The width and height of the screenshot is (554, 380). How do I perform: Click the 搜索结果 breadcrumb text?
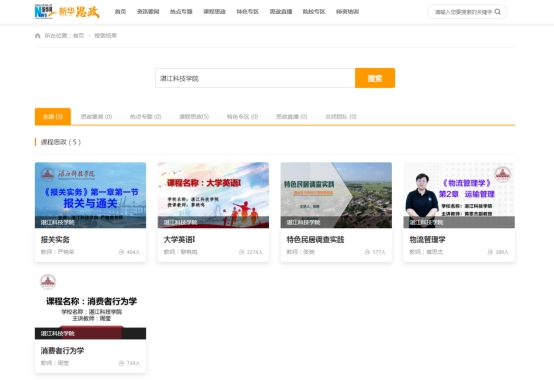click(105, 36)
